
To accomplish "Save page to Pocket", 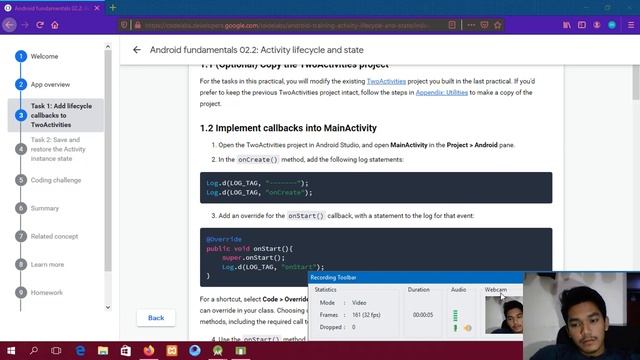I will point(484,25).
